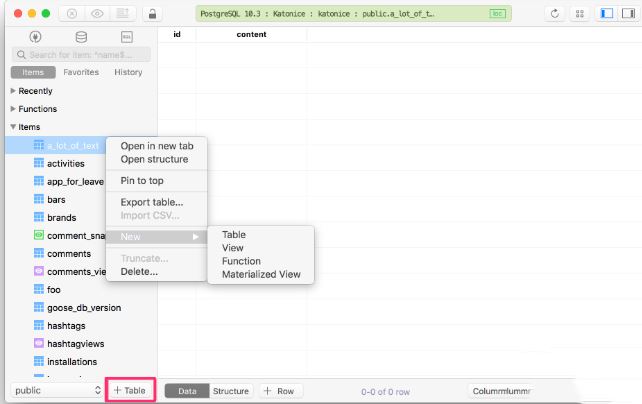Open the SQL query editor icon

click(x=127, y=37)
